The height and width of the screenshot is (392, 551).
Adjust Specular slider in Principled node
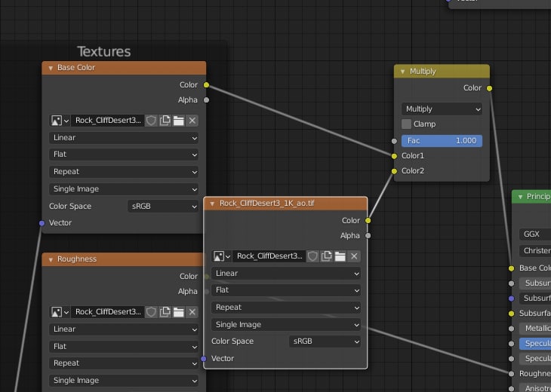point(535,344)
